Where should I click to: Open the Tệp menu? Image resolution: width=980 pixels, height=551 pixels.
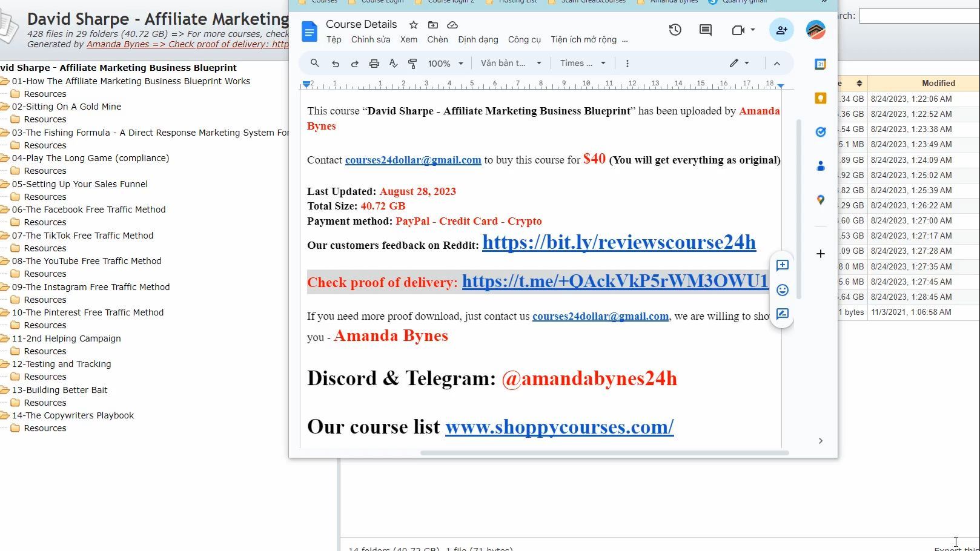point(334,39)
